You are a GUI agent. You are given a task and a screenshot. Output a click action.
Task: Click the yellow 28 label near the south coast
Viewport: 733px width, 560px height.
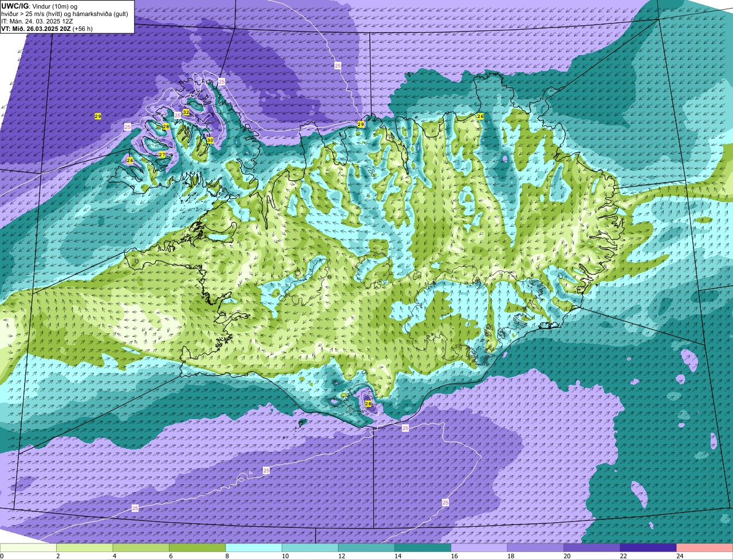click(x=368, y=404)
